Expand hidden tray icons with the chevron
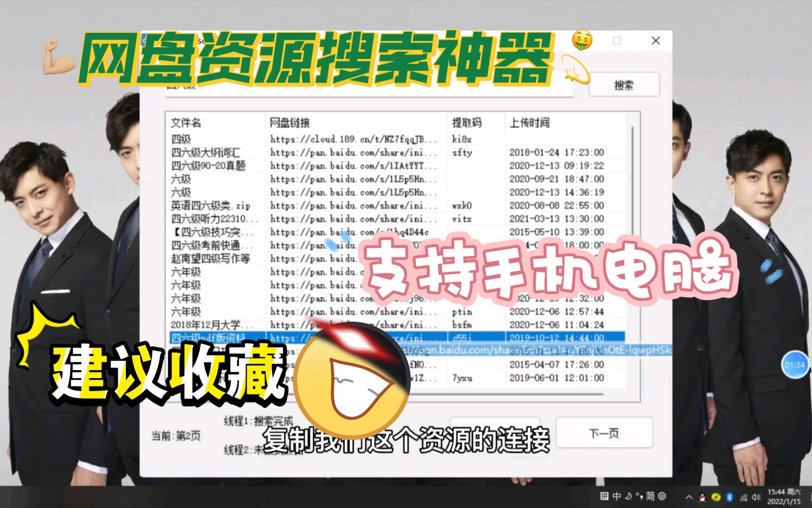 [688, 497]
